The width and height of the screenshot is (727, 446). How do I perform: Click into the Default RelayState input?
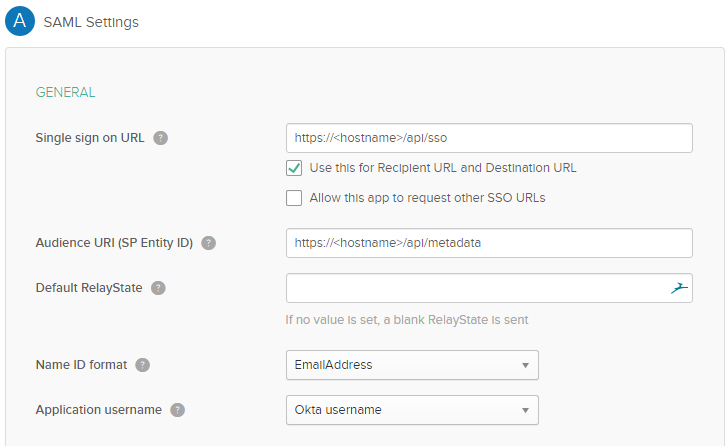coord(475,289)
